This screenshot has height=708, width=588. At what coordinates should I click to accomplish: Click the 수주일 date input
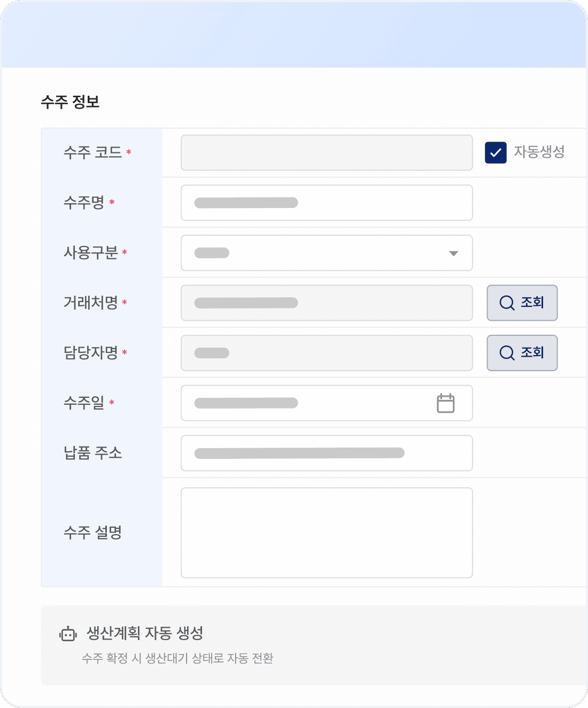tap(327, 403)
